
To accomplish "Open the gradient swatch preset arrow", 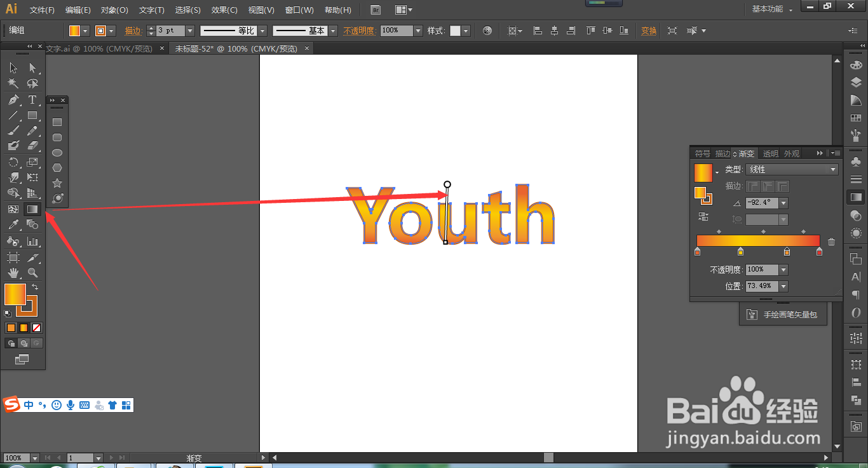I will 717,173.
